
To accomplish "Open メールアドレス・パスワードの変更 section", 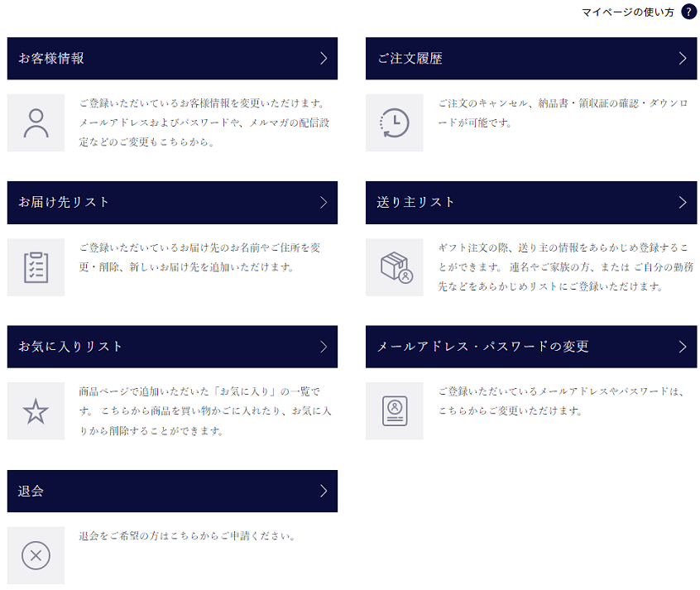I will [530, 347].
